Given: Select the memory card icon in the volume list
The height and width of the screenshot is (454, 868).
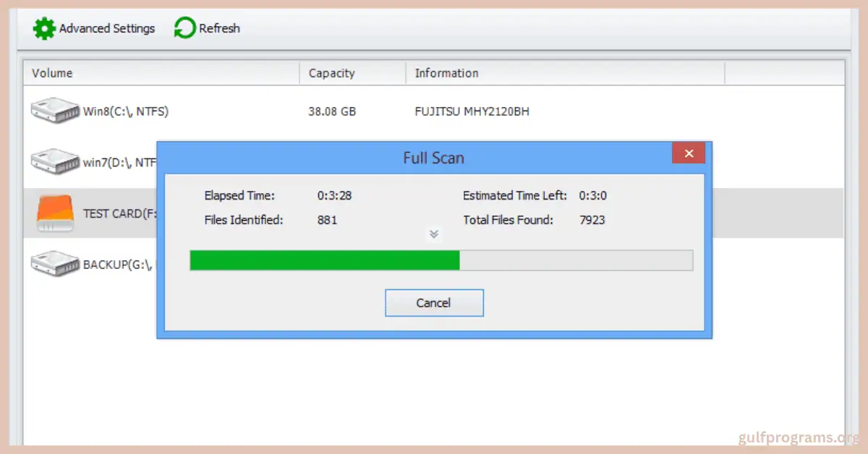Looking at the screenshot, I should (x=54, y=213).
